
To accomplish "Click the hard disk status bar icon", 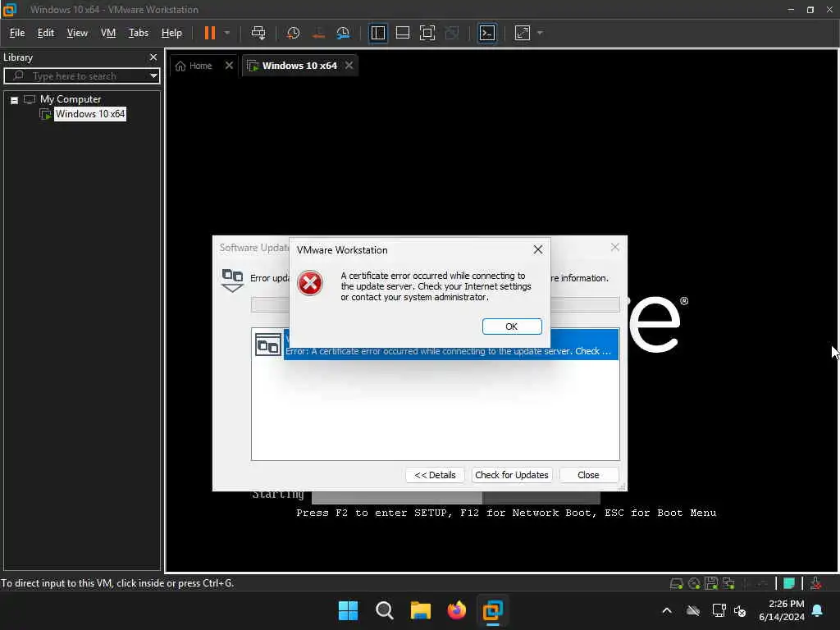I will [x=676, y=583].
